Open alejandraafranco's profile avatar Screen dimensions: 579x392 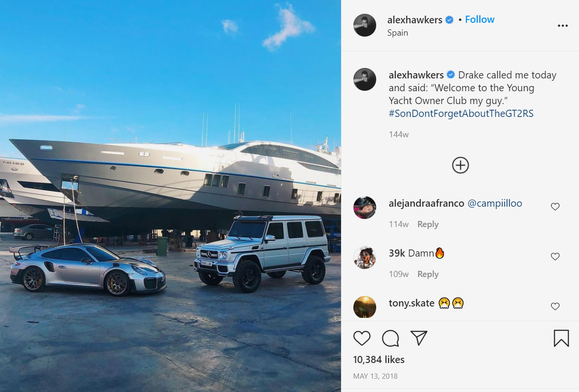[365, 208]
